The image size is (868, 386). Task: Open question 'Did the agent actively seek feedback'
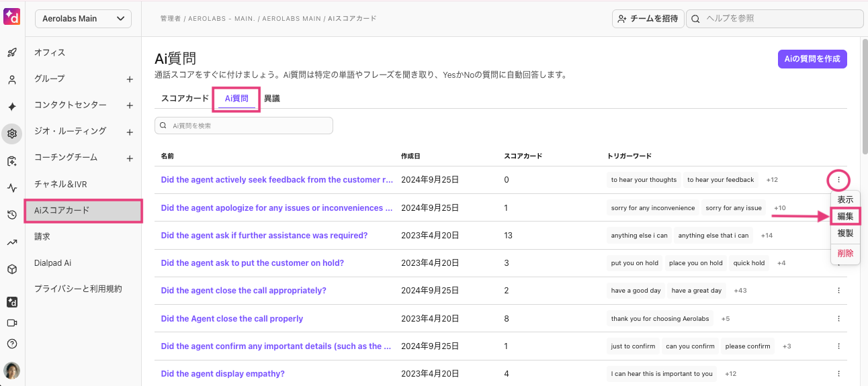(277, 180)
